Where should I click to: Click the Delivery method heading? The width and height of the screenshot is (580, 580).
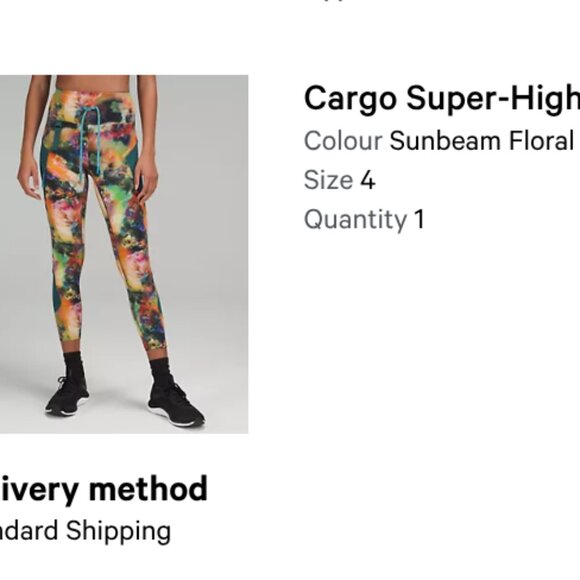point(104,489)
